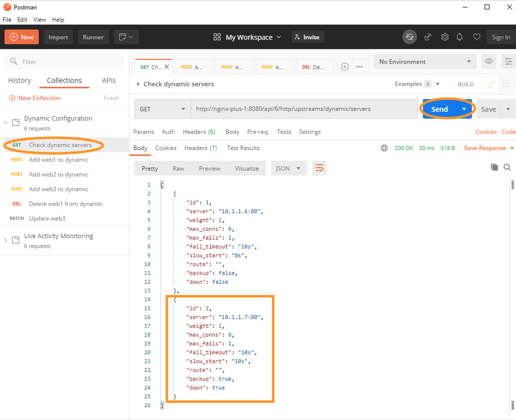Switch to the APIs tab
Image resolution: width=516 pixels, height=420 pixels.
(x=109, y=80)
